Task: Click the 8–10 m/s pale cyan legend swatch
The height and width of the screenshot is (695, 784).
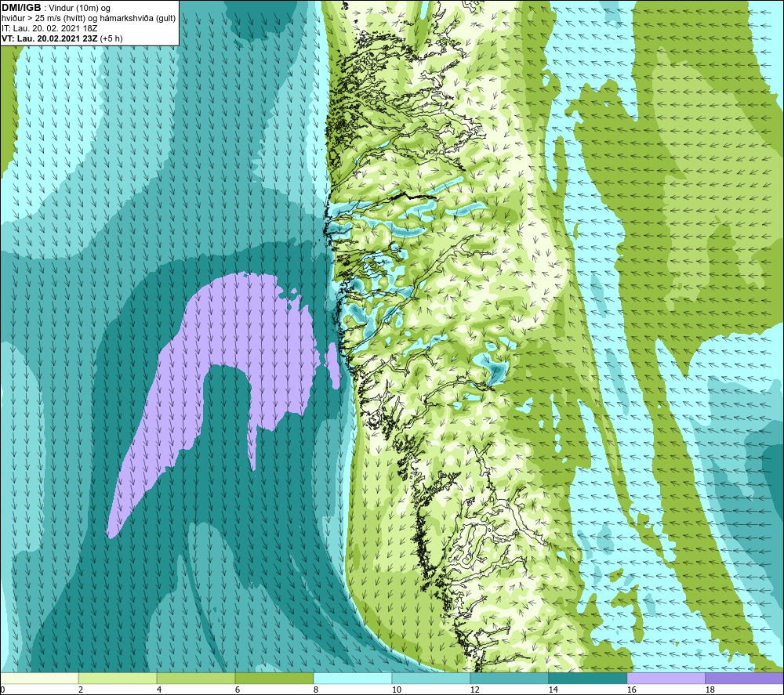Action: [353, 678]
